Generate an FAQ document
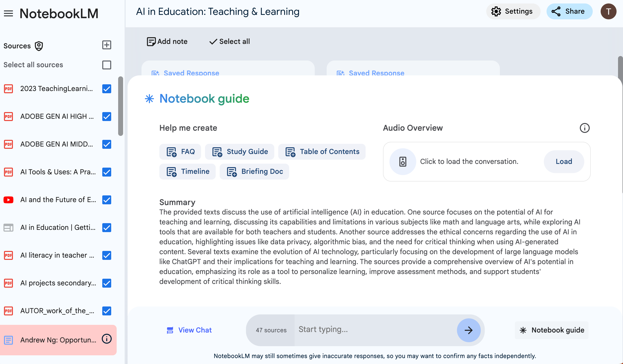 180,152
